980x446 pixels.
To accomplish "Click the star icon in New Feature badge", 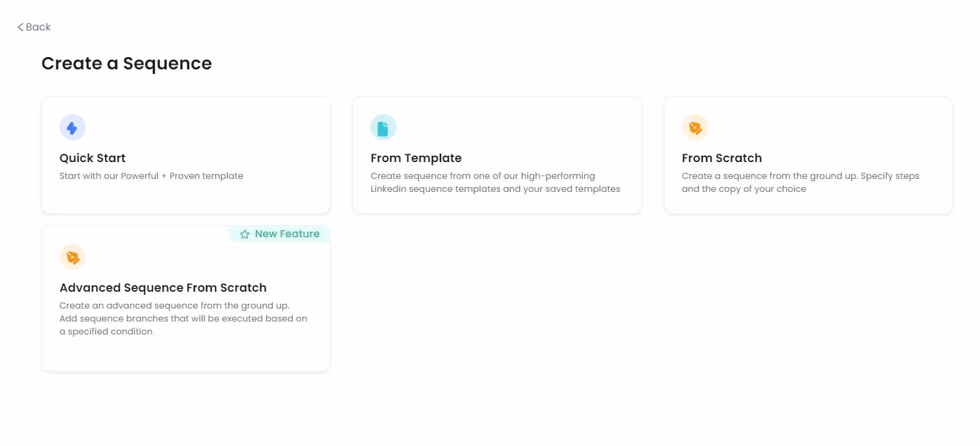I will (x=245, y=234).
